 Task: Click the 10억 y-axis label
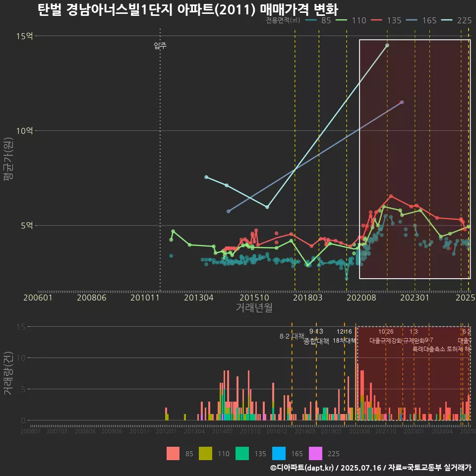(25, 131)
